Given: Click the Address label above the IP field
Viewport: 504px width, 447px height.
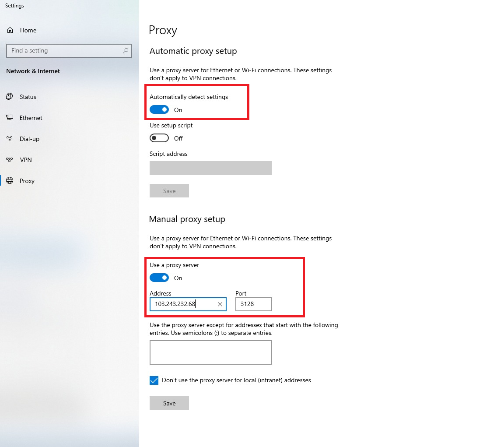Looking at the screenshot, I should 161,293.
